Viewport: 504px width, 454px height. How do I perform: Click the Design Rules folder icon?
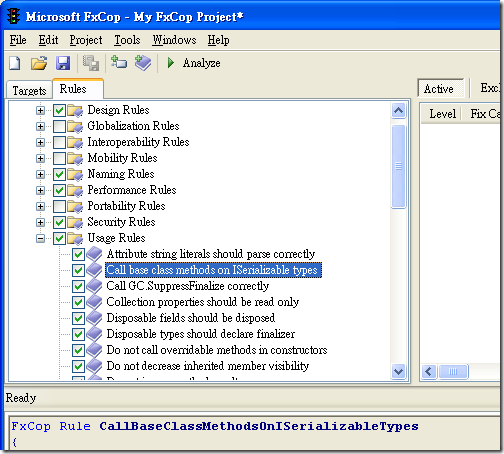click(x=75, y=110)
